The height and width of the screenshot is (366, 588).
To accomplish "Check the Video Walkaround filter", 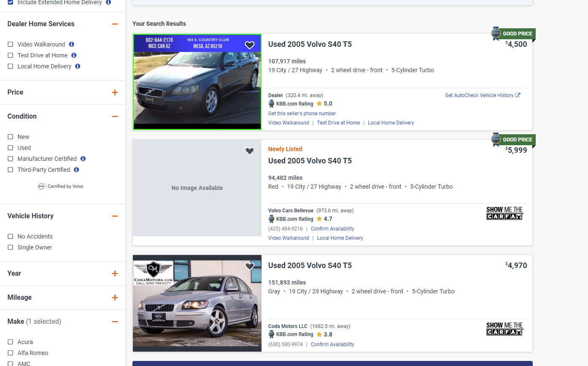I will 11,44.
